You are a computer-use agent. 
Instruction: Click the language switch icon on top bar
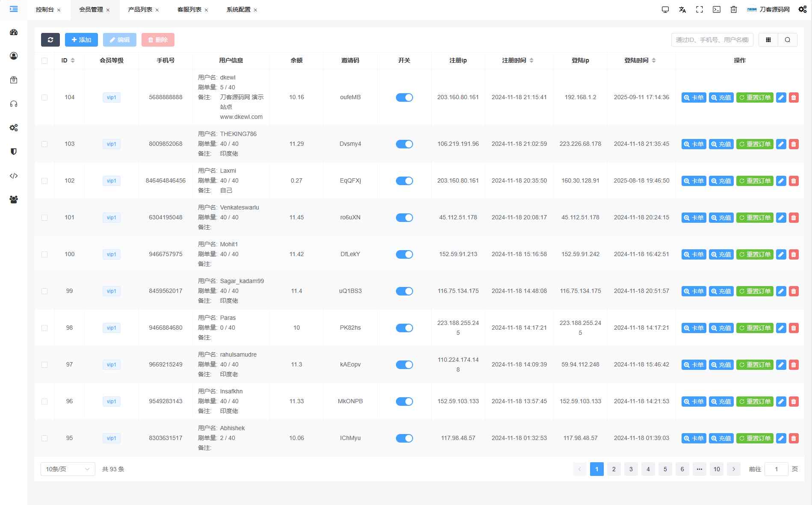point(682,9)
